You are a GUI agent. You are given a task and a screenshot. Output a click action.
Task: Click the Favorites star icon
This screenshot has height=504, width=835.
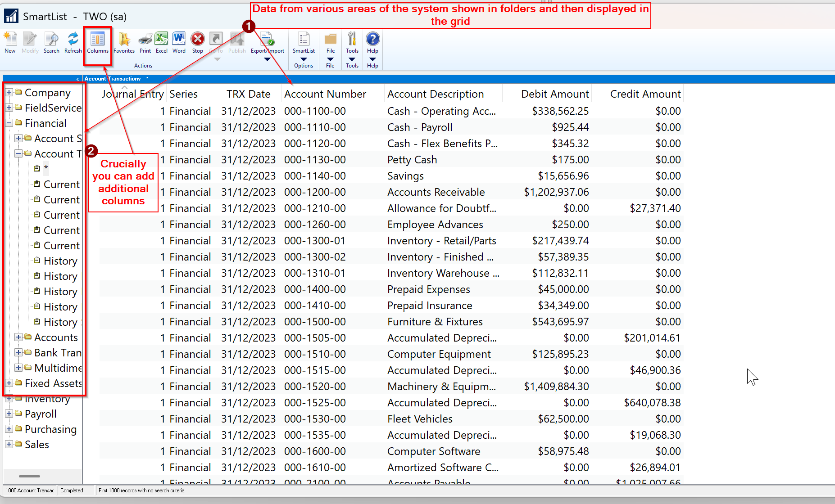click(x=124, y=42)
